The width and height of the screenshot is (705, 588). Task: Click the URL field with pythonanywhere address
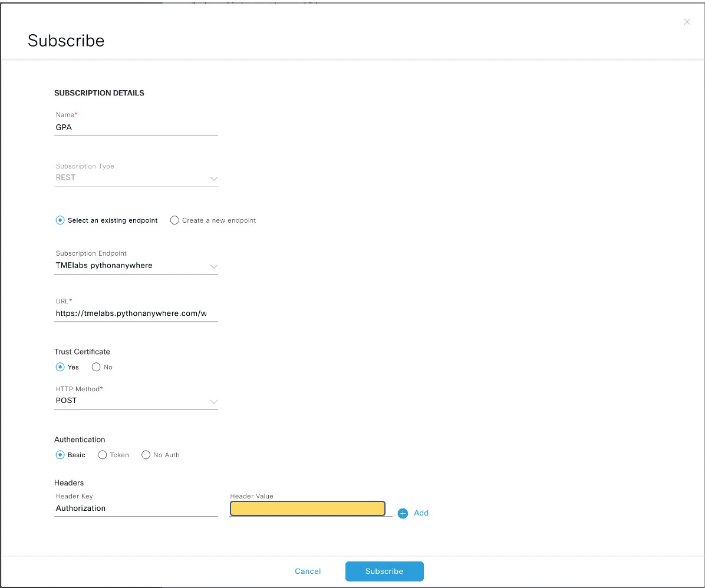136,313
